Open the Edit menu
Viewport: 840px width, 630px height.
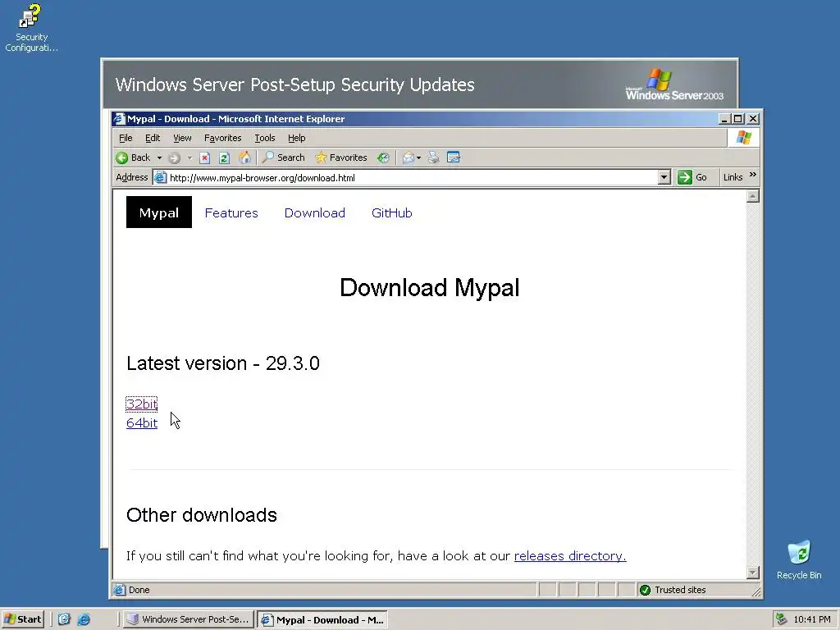click(x=153, y=138)
